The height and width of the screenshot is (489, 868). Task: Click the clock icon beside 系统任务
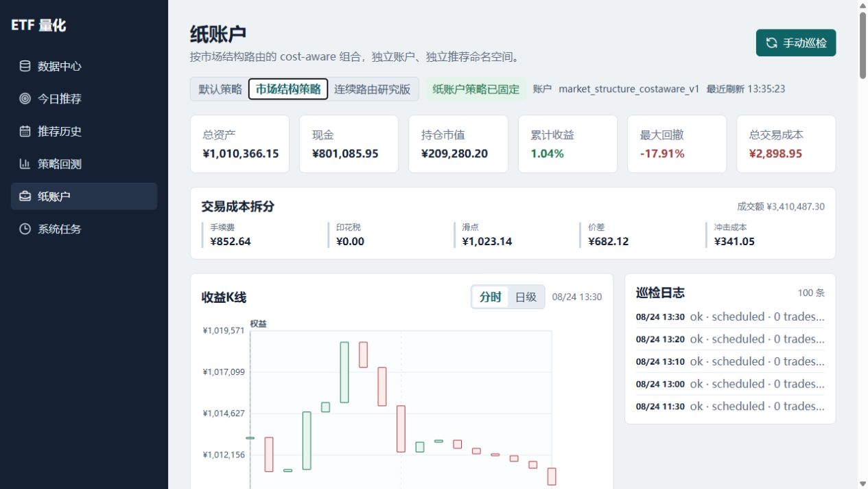pos(25,229)
